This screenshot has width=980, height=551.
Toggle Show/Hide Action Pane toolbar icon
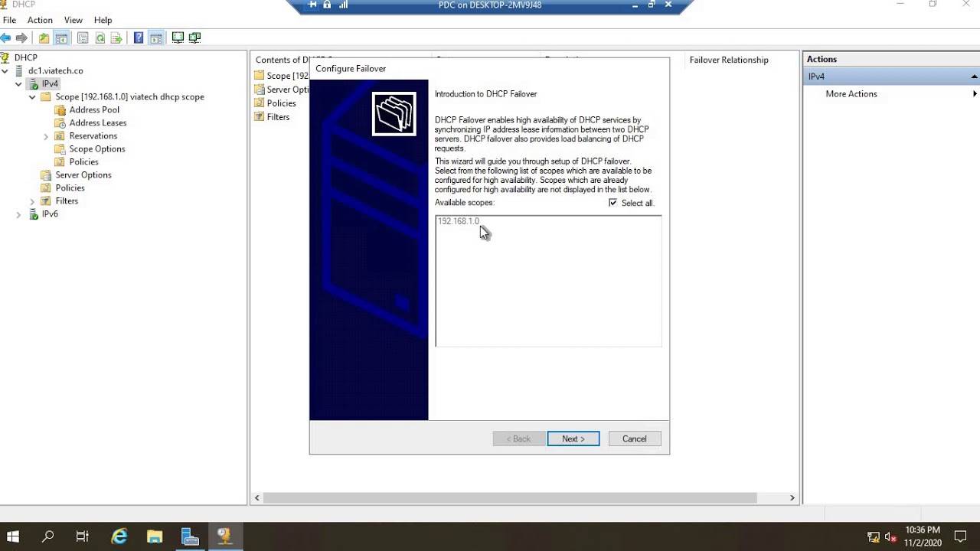pos(156,37)
